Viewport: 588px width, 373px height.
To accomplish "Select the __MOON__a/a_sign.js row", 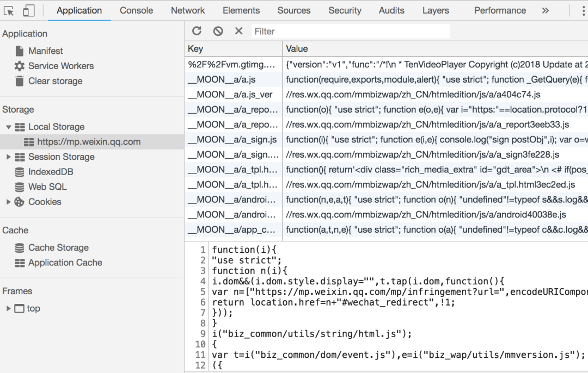I will click(233, 140).
